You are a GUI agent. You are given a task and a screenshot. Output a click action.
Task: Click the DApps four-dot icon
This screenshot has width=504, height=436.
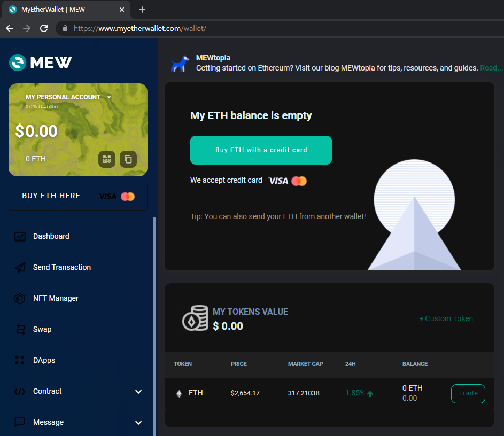coord(20,360)
